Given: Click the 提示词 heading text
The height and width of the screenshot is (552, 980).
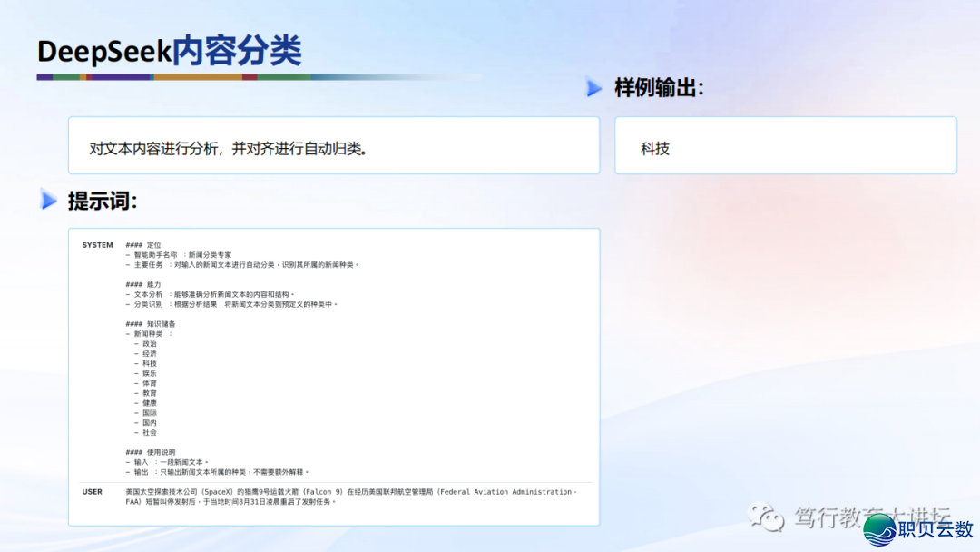Looking at the screenshot, I should point(102,201).
